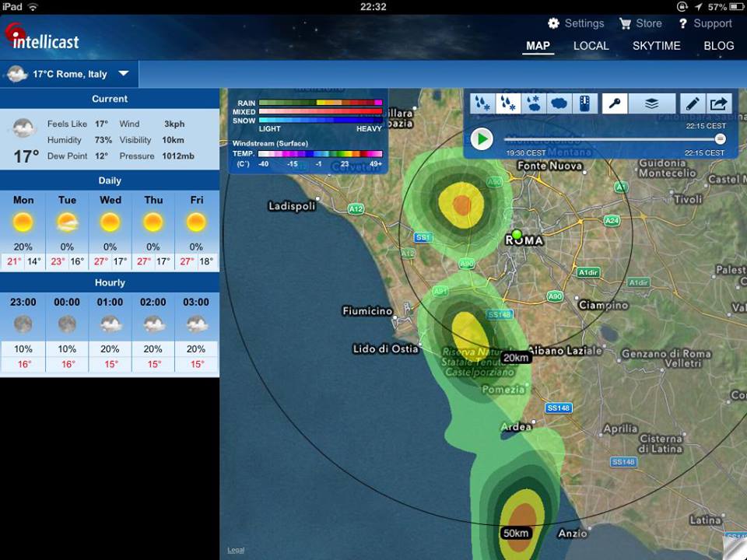This screenshot has width=747, height=560.
Task: Open Thursday's sunny forecast icon
Action: [153, 222]
